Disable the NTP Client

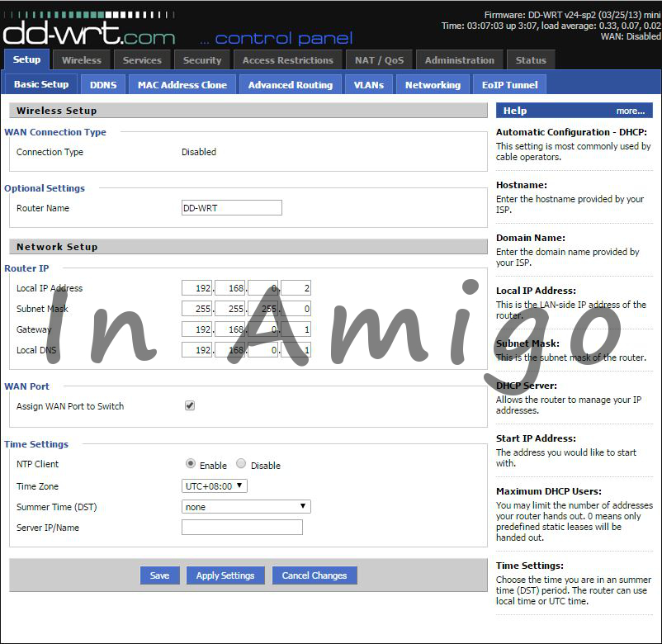(x=239, y=464)
